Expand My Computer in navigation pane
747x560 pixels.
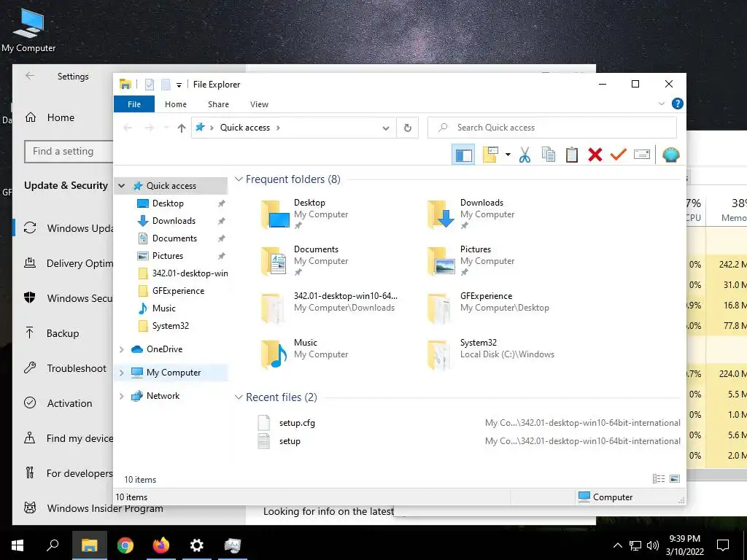122,373
